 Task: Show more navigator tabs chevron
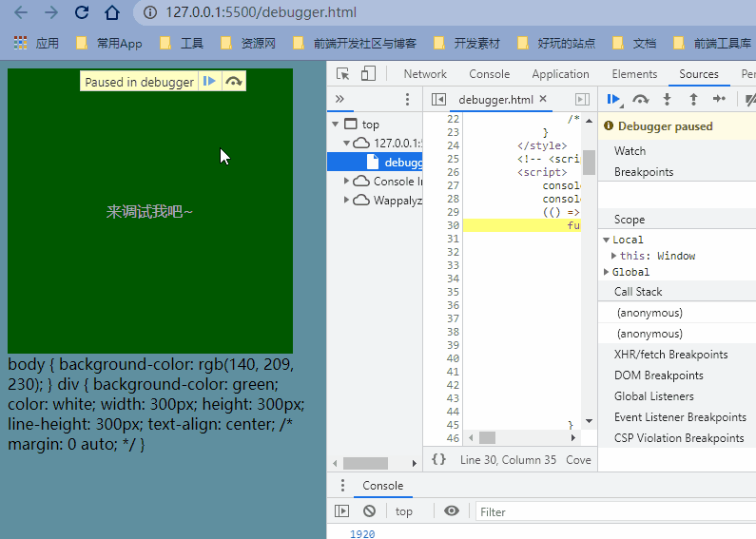coord(339,99)
